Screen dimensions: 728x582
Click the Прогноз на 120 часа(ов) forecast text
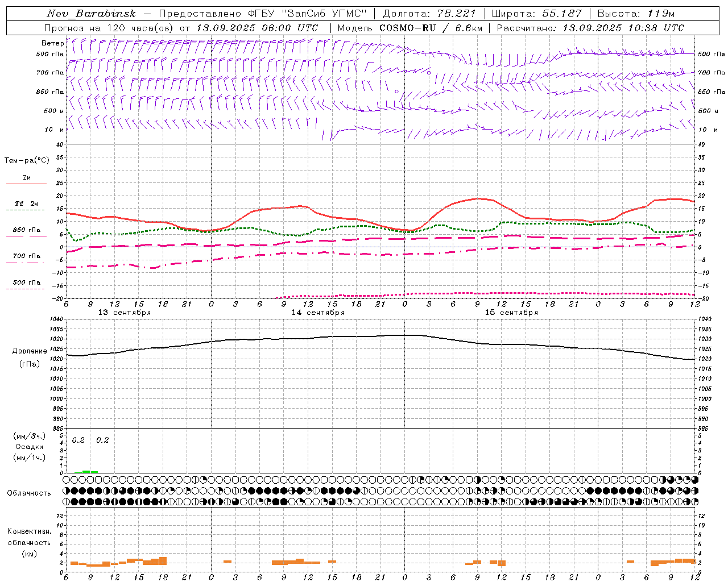coord(110,28)
